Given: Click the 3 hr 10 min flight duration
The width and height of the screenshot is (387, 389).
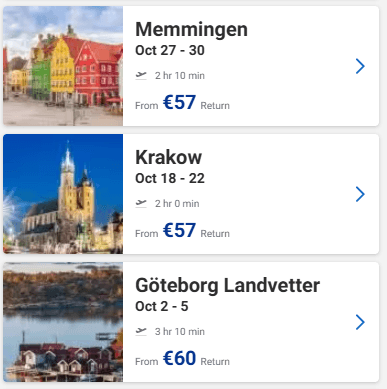Looking at the screenshot, I should 180,332.
